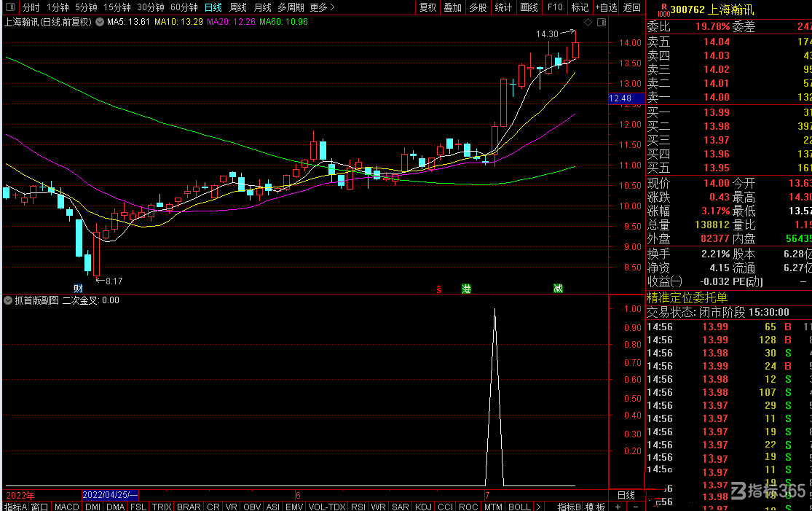Click the 精准定位委托单 link
812x511 pixels.
pos(687,297)
